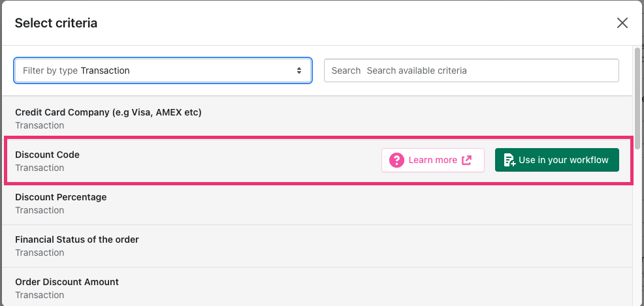Click Transaction subtitle under Financial Status
644x306 pixels.
pyautogui.click(x=39, y=252)
